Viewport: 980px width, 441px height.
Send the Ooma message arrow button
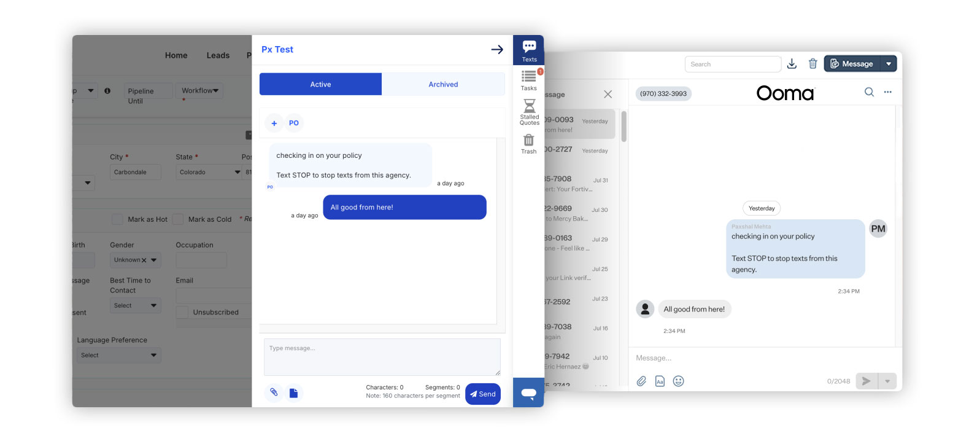(866, 381)
